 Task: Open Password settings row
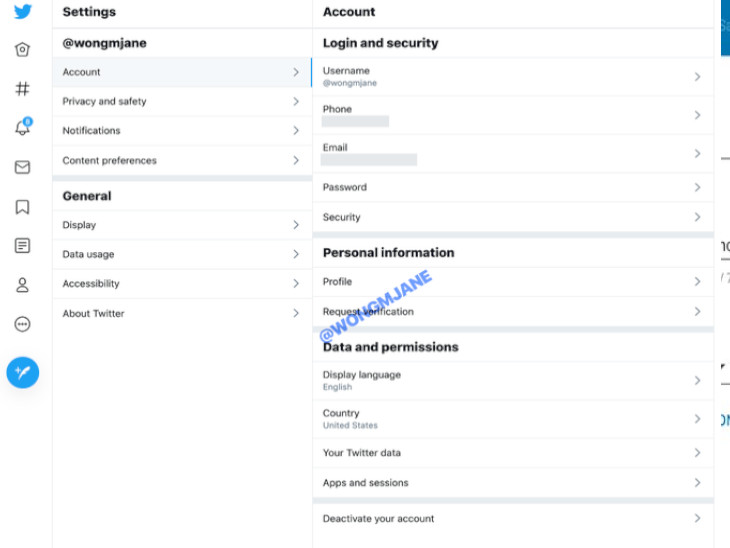coord(345,187)
